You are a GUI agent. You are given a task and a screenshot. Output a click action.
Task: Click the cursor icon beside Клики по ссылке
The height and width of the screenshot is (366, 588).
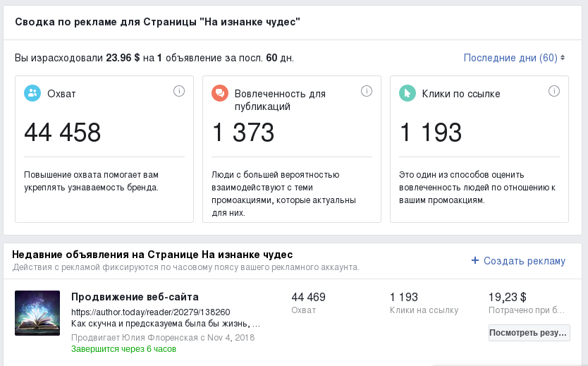408,93
